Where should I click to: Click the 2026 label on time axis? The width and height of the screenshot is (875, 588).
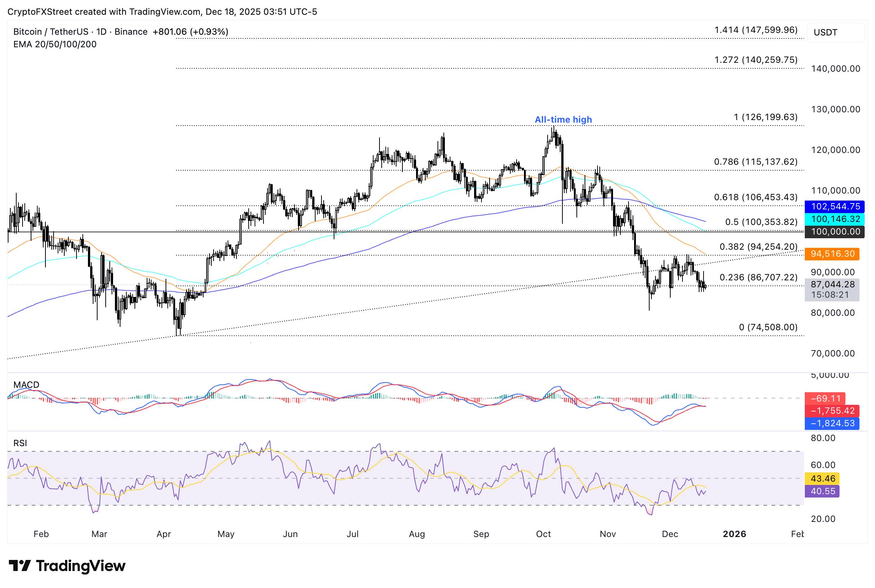pos(734,534)
